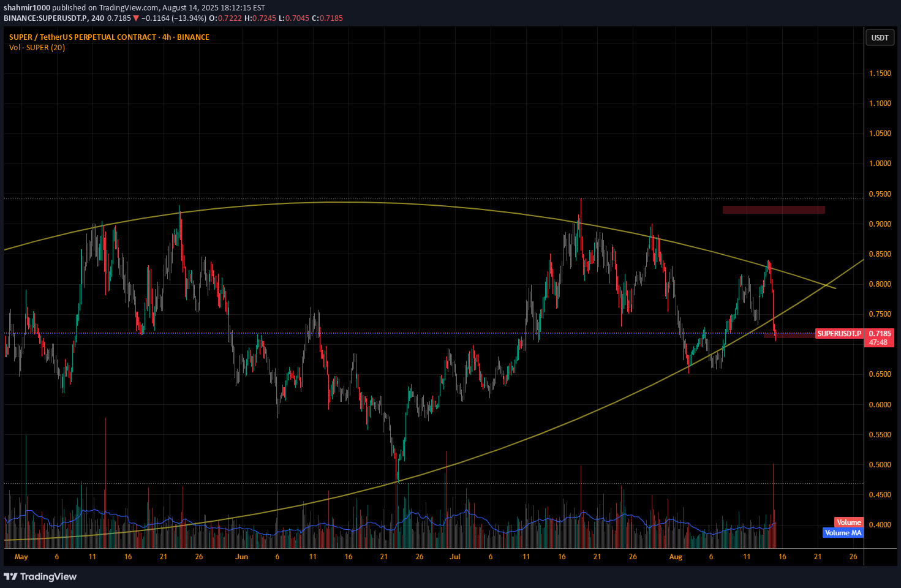Click the 0.4000 price axis label
The width and height of the screenshot is (901, 588).
[880, 525]
